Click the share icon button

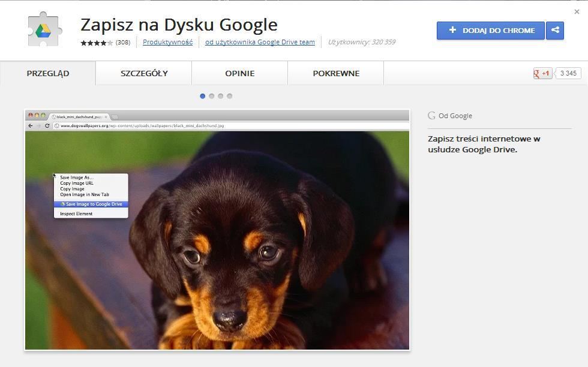(555, 31)
